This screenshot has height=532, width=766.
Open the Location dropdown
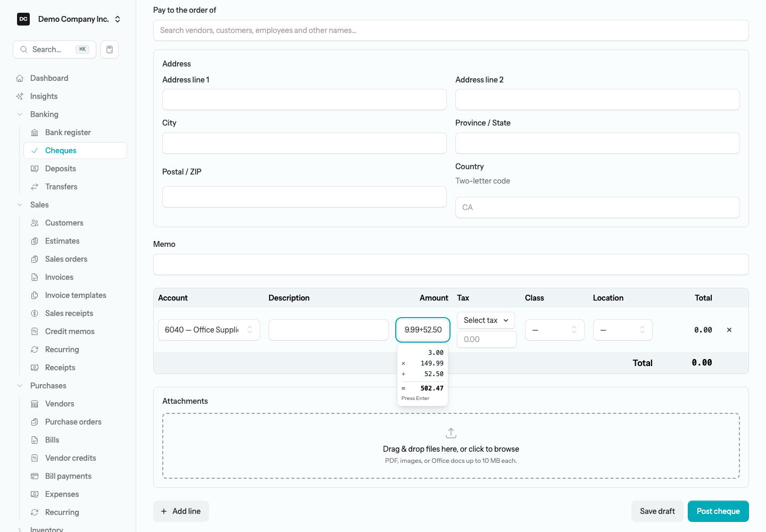[623, 330]
